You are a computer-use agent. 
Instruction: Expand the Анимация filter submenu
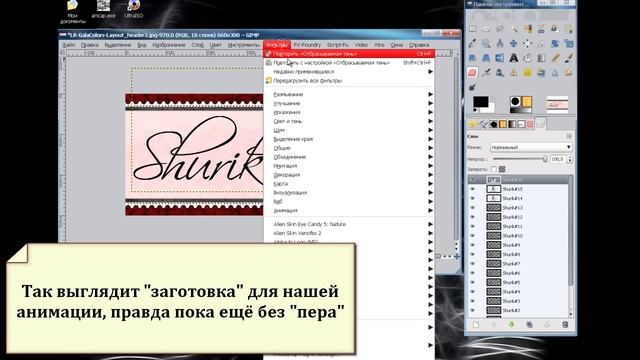pos(349,211)
